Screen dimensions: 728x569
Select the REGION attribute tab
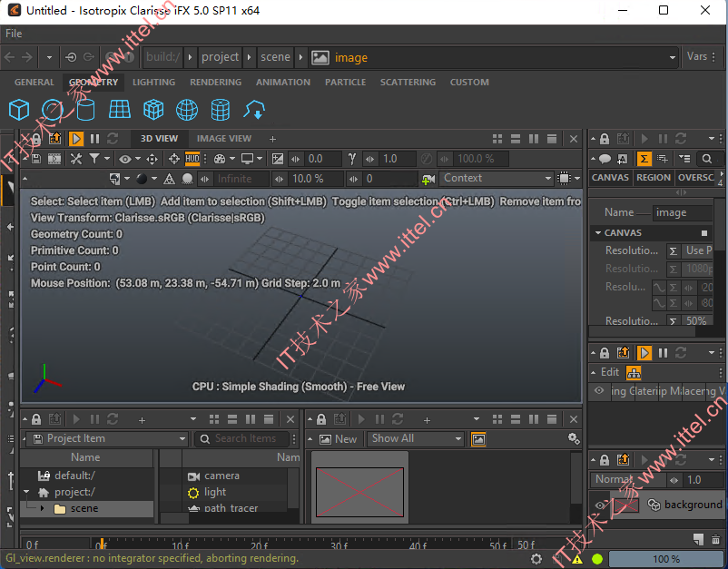[654, 178]
